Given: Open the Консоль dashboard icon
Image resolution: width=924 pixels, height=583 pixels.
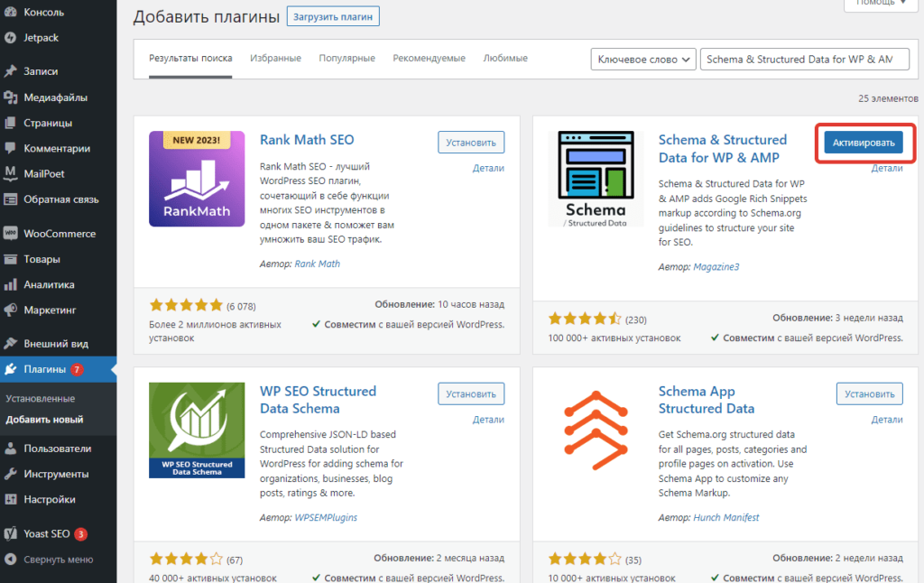Looking at the screenshot, I should pos(10,12).
